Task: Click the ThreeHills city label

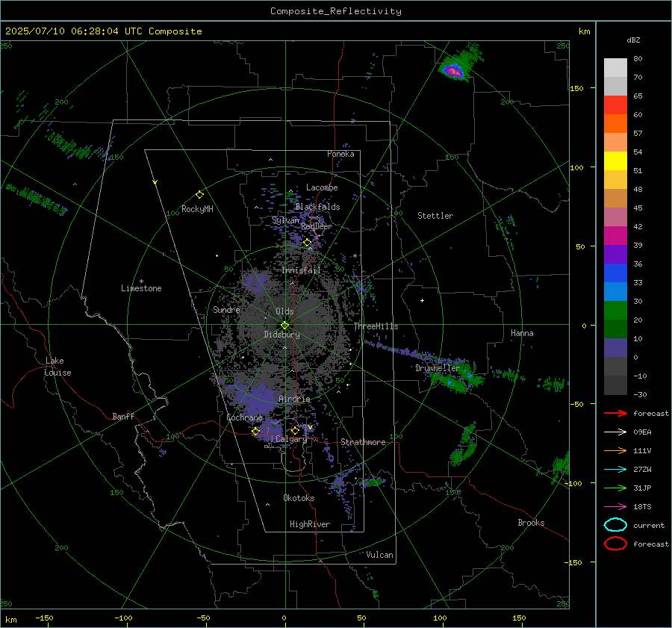Action: point(376,326)
